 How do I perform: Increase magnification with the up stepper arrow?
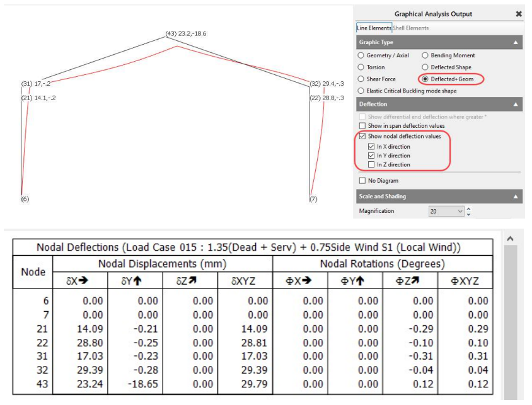(468, 208)
